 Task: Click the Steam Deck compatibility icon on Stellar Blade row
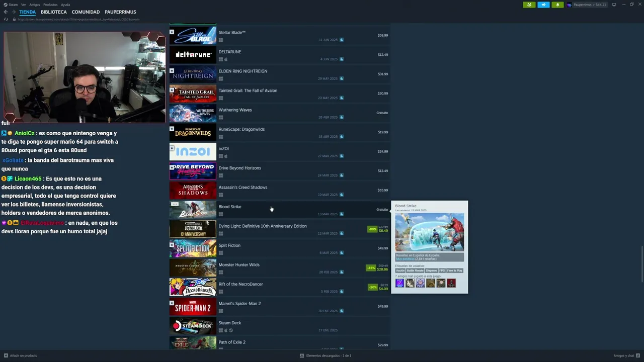click(x=342, y=40)
